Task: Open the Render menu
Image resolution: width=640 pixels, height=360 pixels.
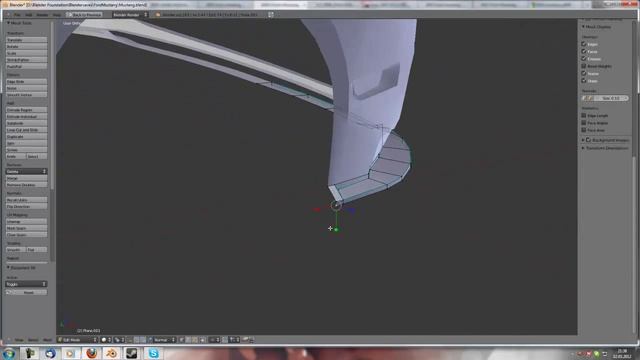Action: point(42,15)
